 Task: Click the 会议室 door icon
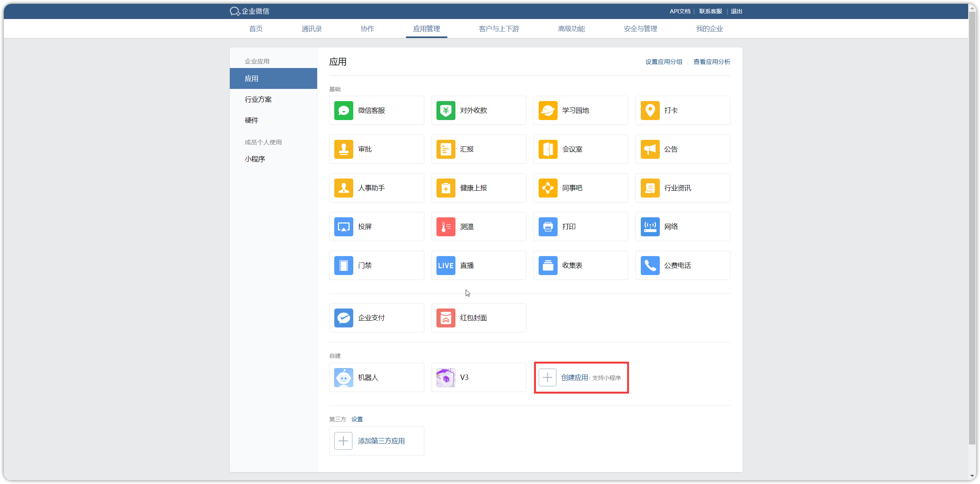point(547,149)
